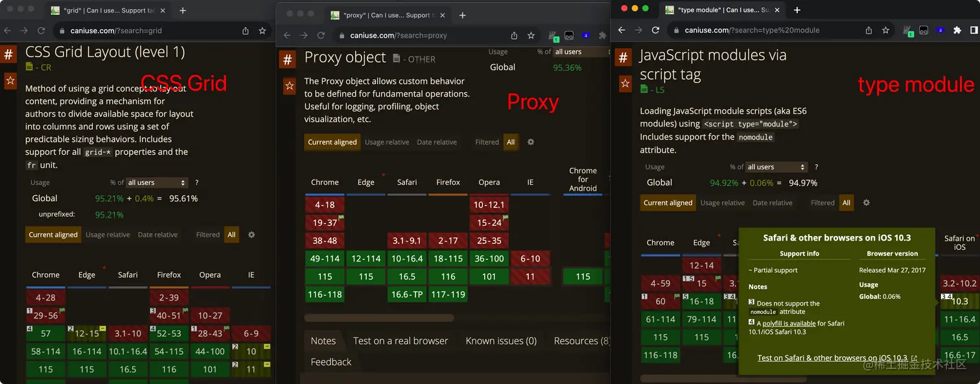
Task: Click the Chrome 49-114 cell in proxy table
Action: tap(325, 258)
